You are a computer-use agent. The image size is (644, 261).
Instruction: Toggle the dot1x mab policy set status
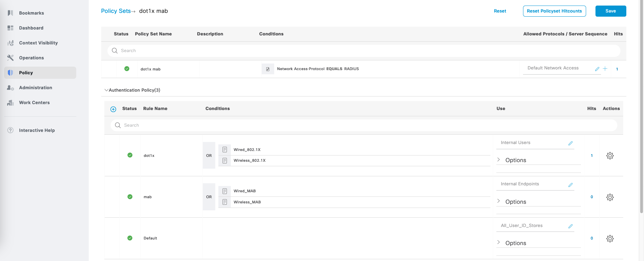127,69
